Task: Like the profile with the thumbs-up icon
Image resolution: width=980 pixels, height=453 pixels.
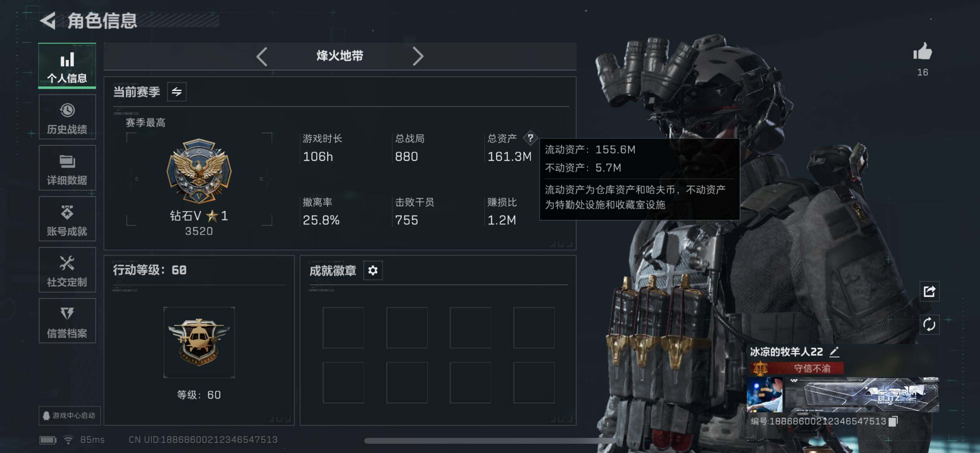Action: (x=923, y=51)
